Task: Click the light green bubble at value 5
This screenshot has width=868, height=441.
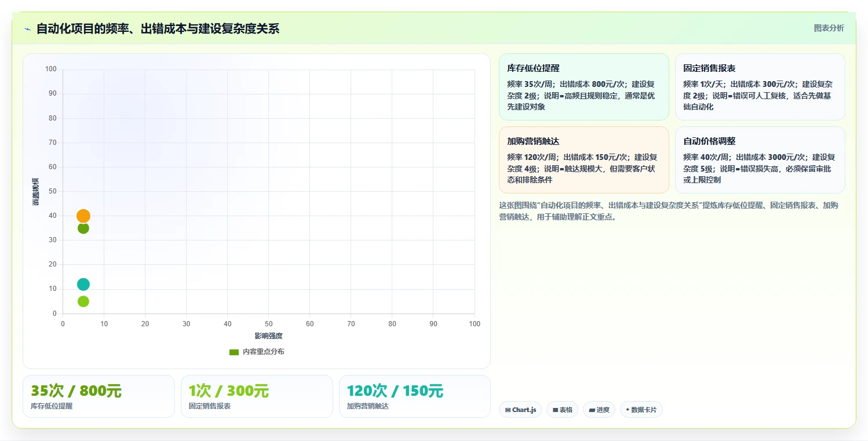Action: (83, 301)
